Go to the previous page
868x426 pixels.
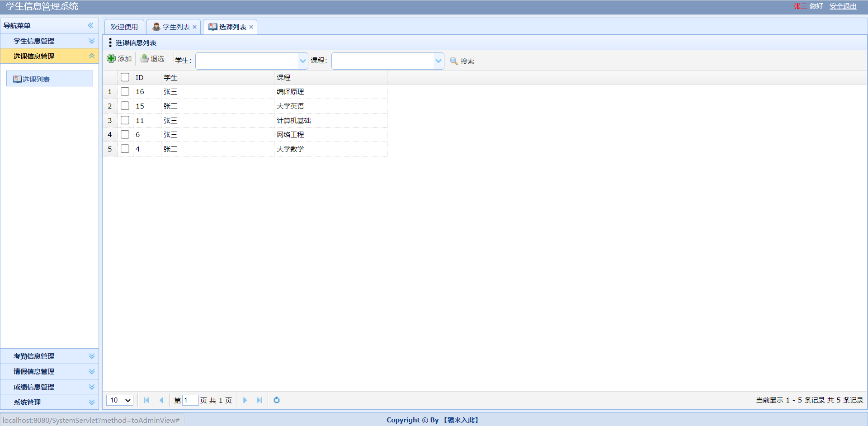(x=161, y=400)
